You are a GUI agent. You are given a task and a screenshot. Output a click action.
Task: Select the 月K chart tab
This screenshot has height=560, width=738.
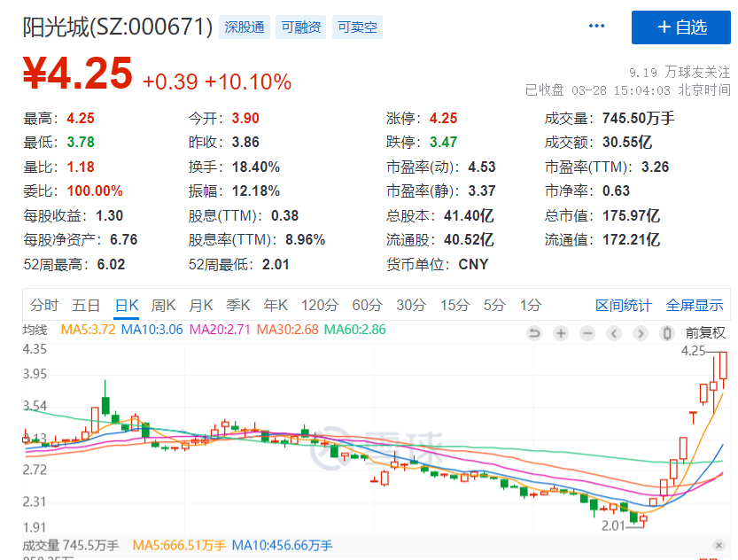click(201, 306)
